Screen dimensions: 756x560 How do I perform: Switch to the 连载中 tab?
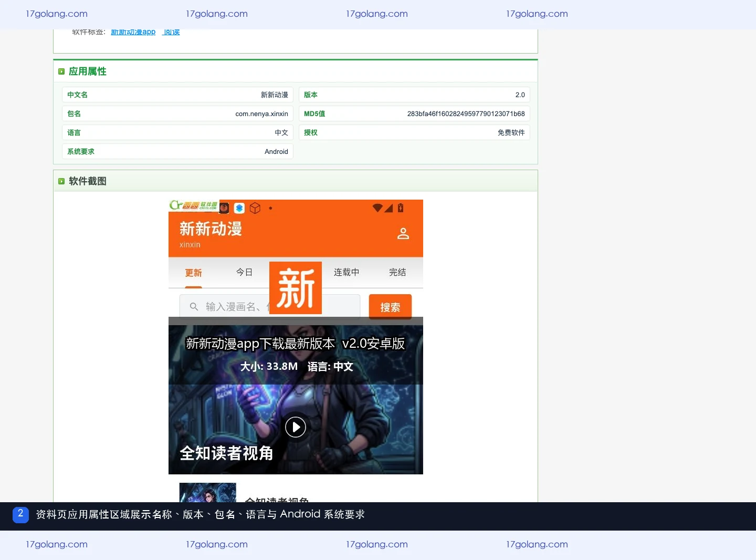pyautogui.click(x=346, y=272)
